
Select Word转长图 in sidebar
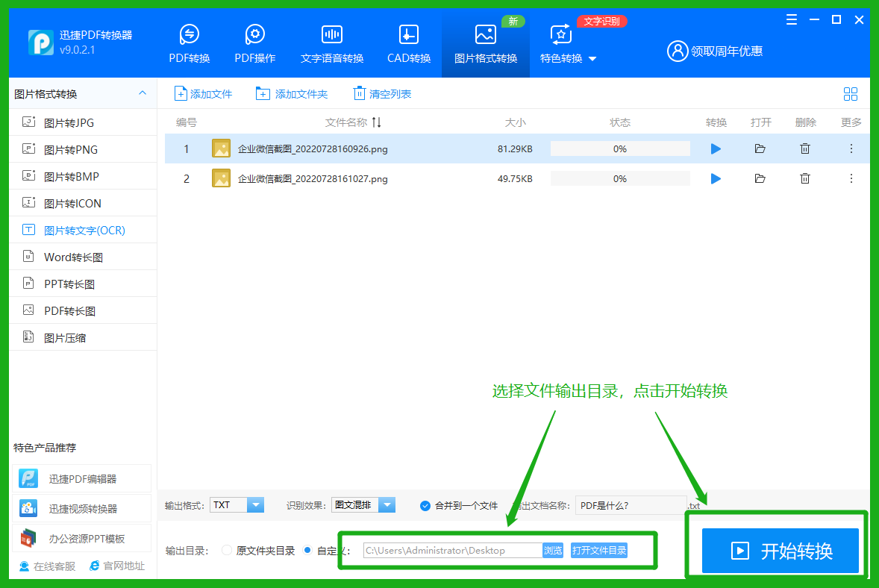[x=83, y=257]
